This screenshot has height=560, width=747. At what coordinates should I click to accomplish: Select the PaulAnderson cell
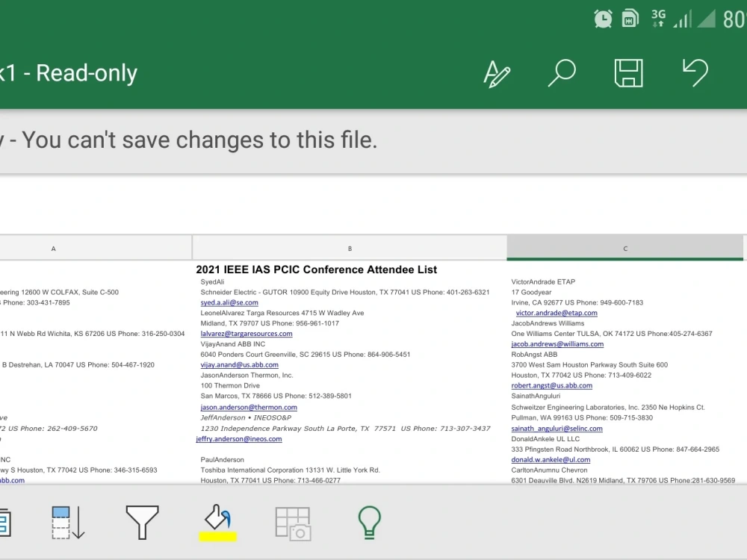(x=223, y=459)
